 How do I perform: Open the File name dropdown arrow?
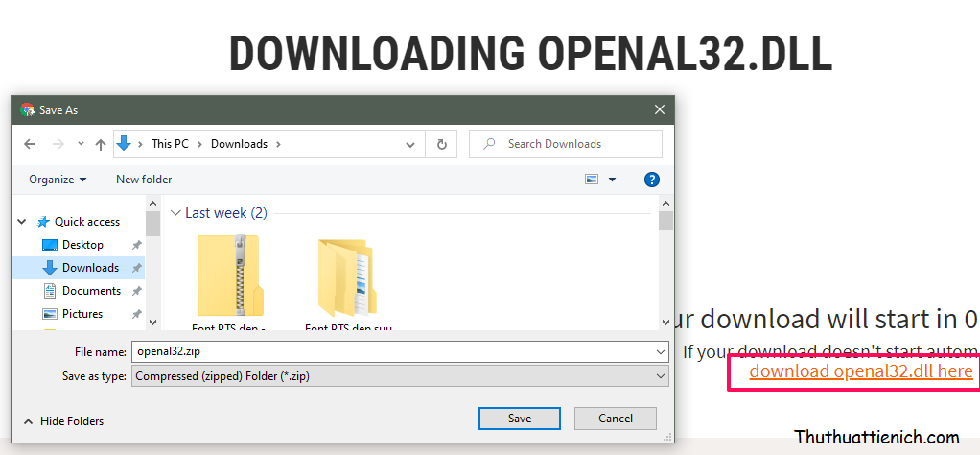tap(662, 351)
